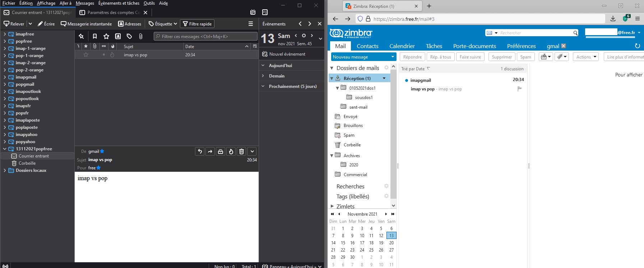Click the magnifier icon in Zimbra search

[x=575, y=33]
